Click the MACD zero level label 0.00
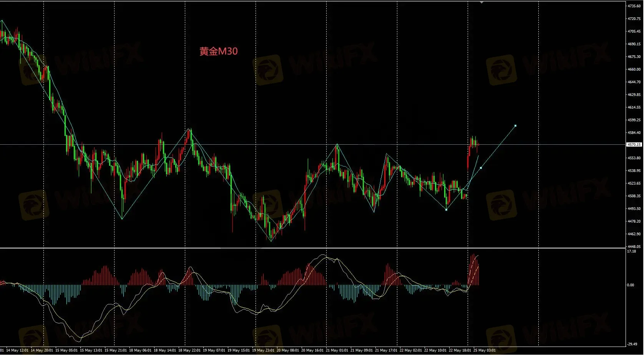This screenshot has width=644, height=355. [x=631, y=285]
